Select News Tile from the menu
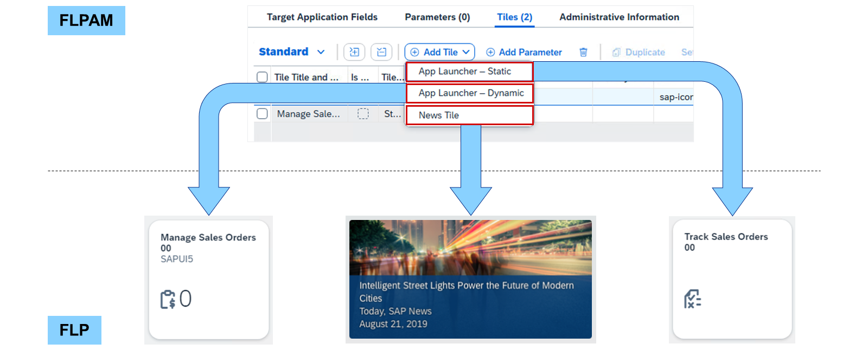Screen dimensions: 868x350 click(x=470, y=115)
